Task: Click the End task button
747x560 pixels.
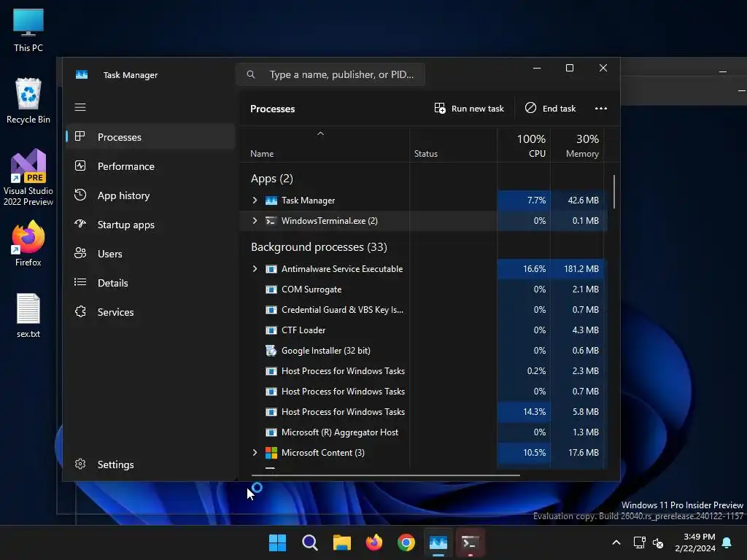Action: tap(550, 109)
